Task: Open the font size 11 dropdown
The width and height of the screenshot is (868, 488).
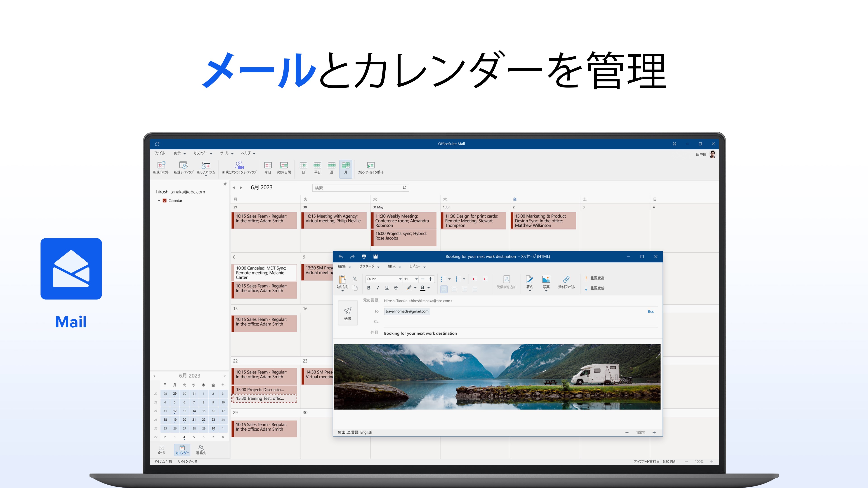Action: [x=416, y=279]
